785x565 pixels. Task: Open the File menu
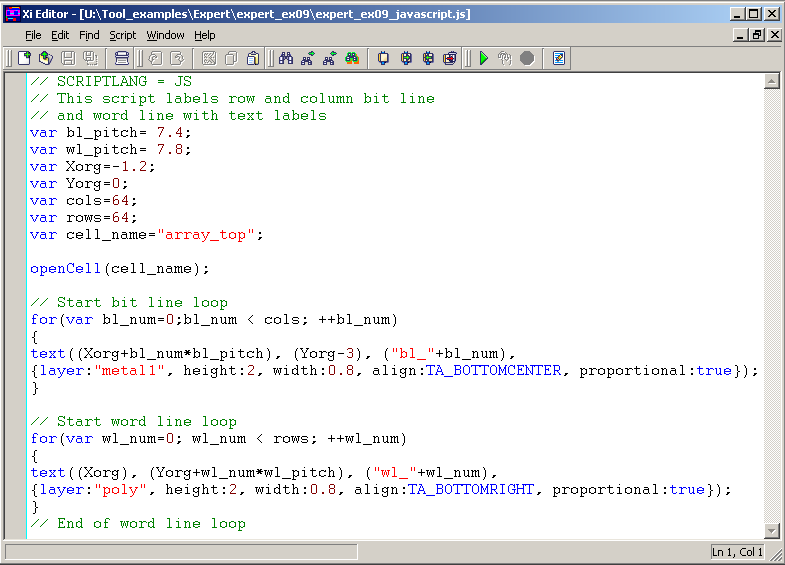33,35
